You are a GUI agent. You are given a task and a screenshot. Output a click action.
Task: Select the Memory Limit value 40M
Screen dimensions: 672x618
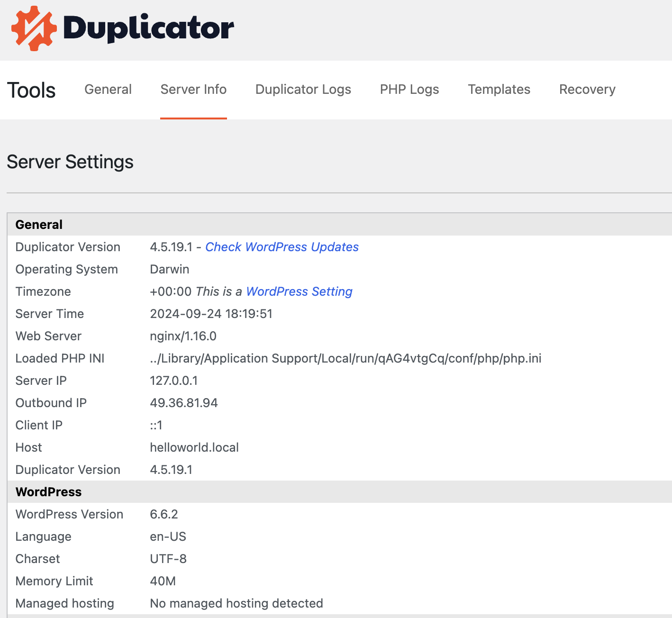pos(163,581)
